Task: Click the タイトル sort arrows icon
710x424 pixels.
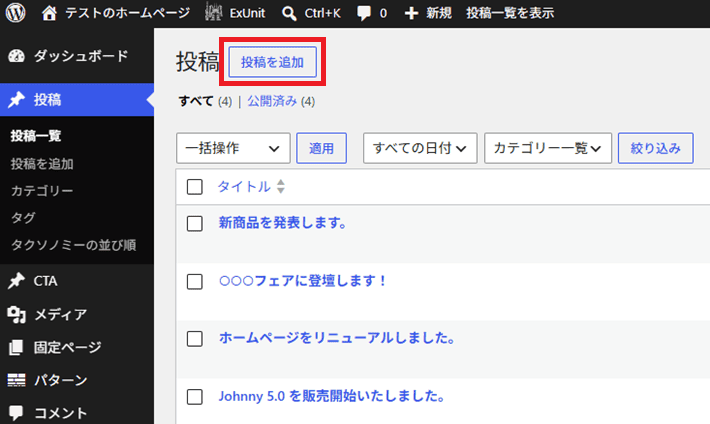Action: [x=281, y=187]
